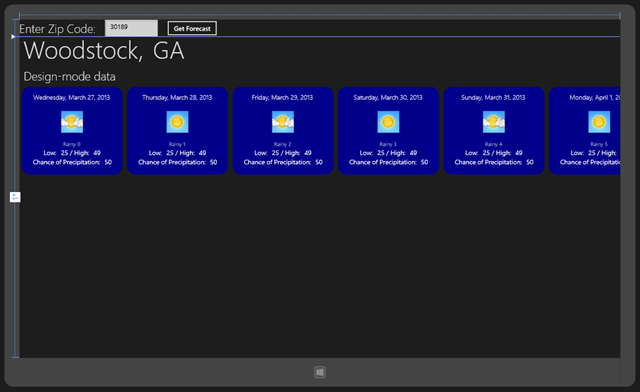Click the sunny icon on Thursday card

click(177, 122)
